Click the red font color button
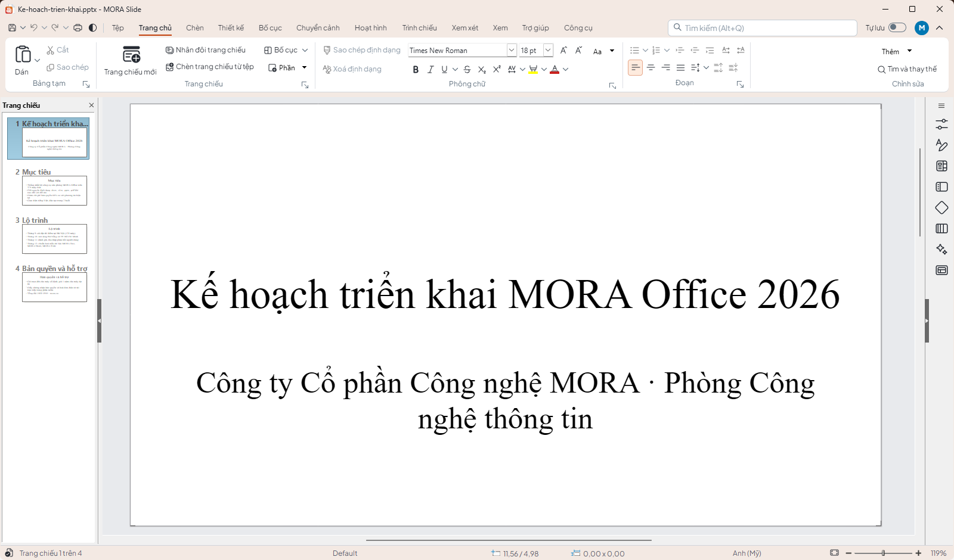This screenshot has height=560, width=954. pyautogui.click(x=555, y=70)
